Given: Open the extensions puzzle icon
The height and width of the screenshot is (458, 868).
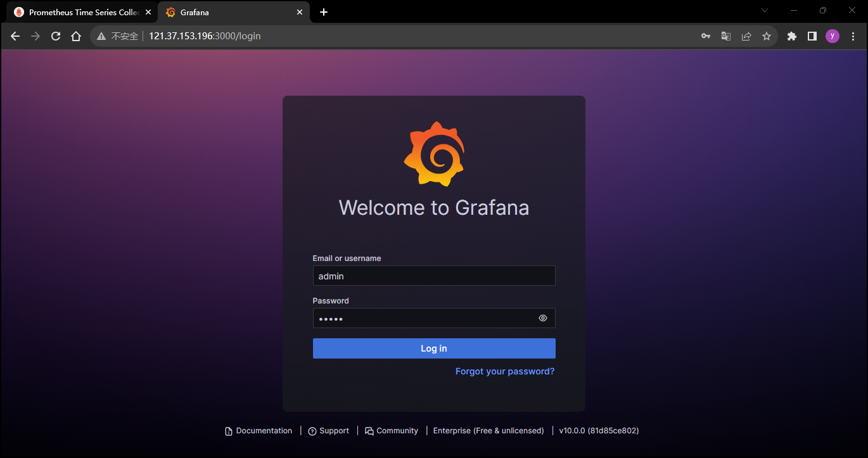Looking at the screenshot, I should click(792, 36).
